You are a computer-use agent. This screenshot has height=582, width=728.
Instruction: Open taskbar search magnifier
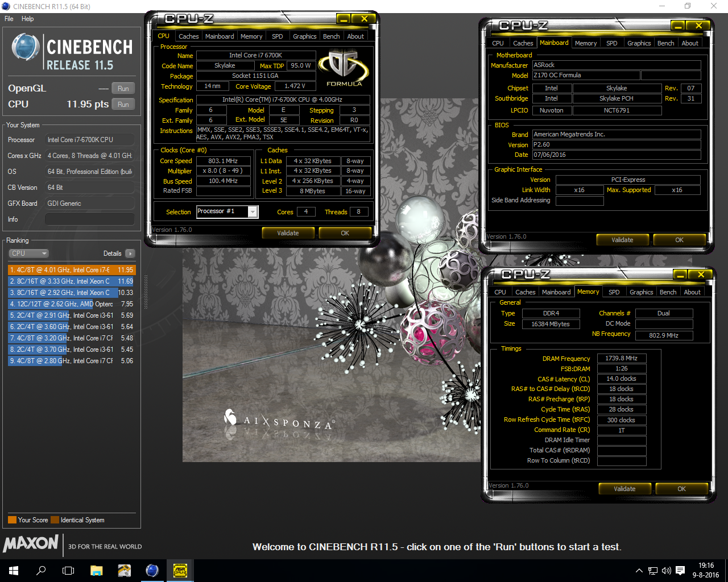pyautogui.click(x=41, y=571)
